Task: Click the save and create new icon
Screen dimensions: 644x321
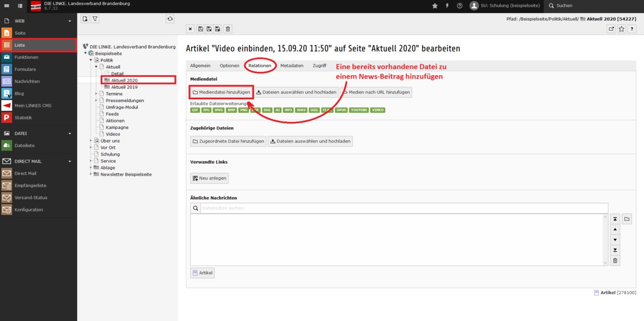Action: click(x=217, y=29)
